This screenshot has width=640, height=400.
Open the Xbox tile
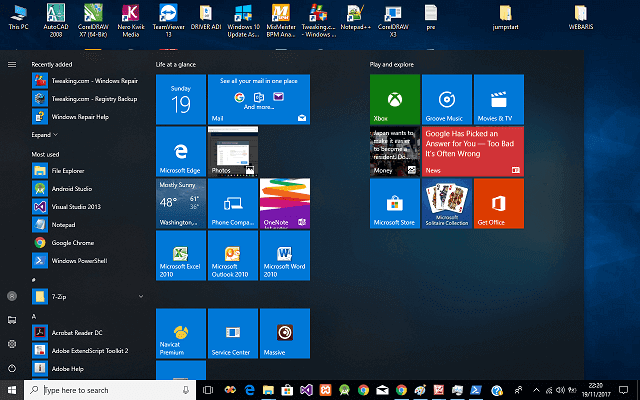click(x=395, y=99)
